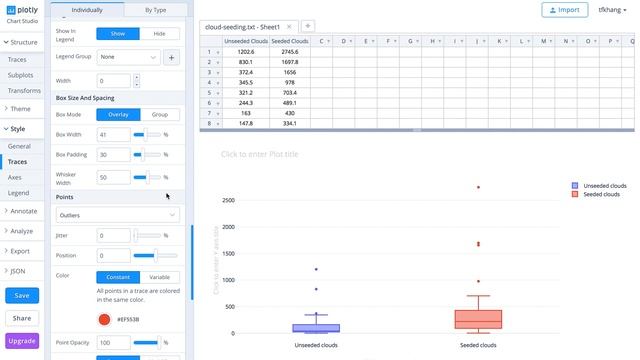Expand the Annotate section
The width and height of the screenshot is (640, 360).
pos(21,211)
